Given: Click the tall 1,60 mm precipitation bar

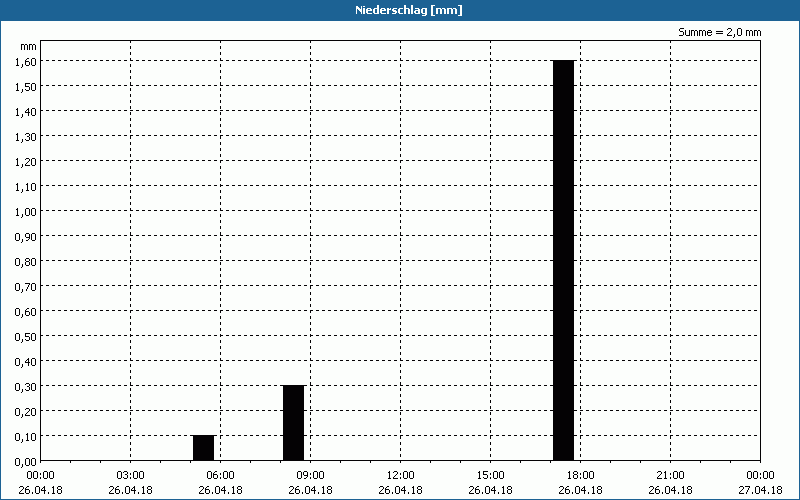Looking at the screenshot, I should tap(563, 260).
